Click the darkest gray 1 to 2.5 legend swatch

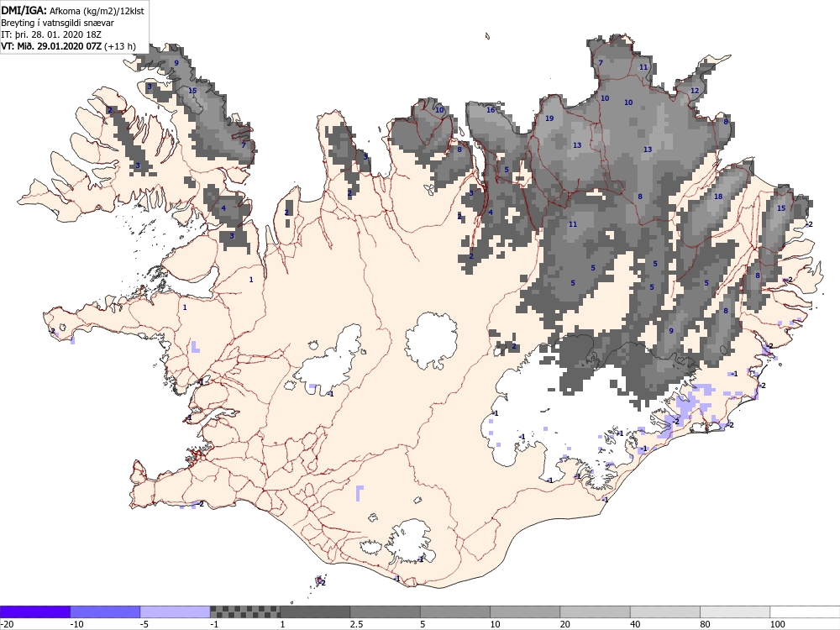click(315, 612)
